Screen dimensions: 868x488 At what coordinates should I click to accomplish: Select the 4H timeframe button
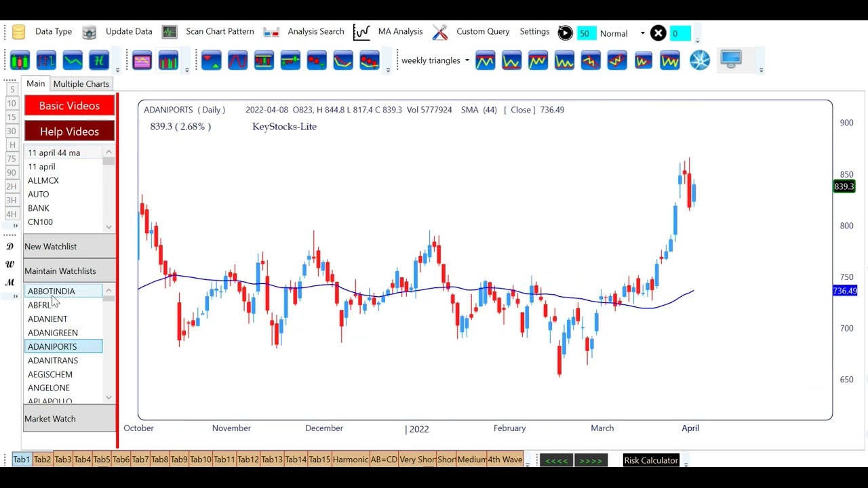tap(12, 214)
